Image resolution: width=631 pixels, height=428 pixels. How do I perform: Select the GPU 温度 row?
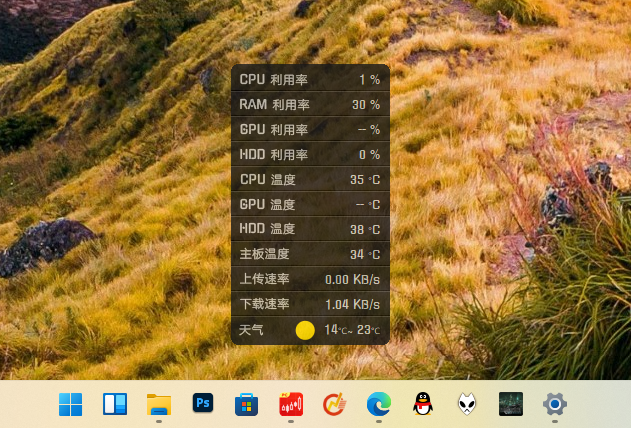coord(310,204)
